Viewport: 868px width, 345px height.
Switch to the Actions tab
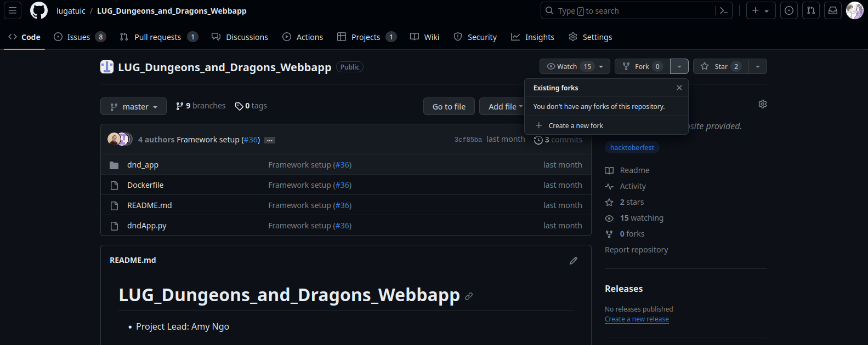click(303, 37)
